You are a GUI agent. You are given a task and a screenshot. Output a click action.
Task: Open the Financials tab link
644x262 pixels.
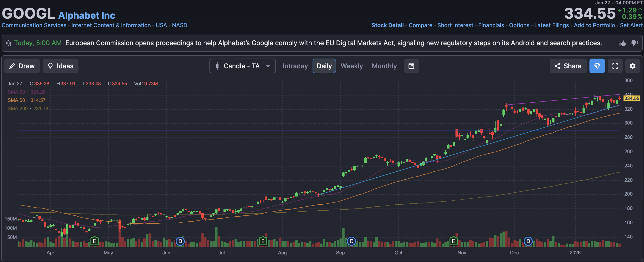click(x=491, y=25)
